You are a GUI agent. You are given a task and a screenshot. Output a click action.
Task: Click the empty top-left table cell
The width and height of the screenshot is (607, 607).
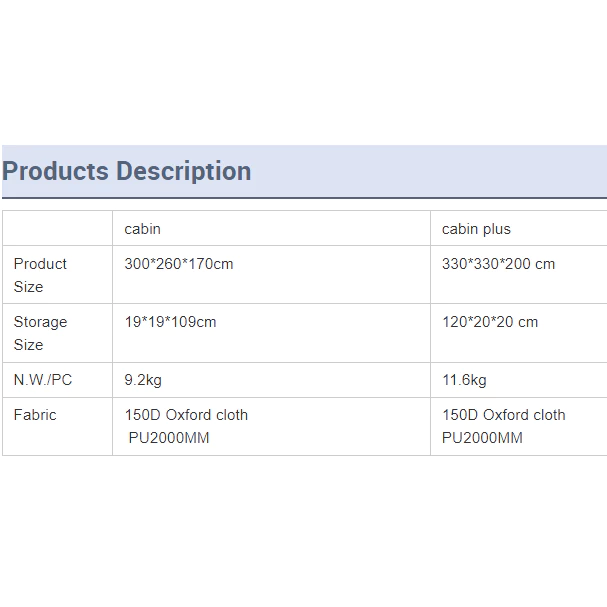[57, 228]
